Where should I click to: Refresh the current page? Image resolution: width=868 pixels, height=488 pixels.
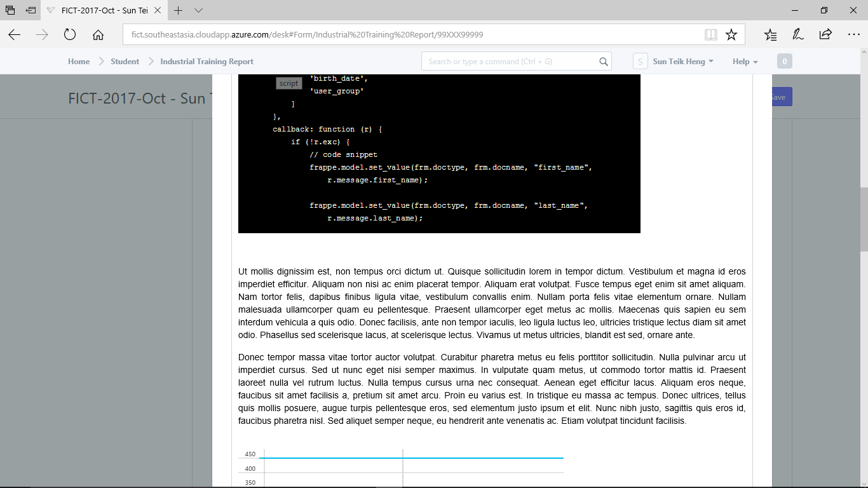[70, 35]
